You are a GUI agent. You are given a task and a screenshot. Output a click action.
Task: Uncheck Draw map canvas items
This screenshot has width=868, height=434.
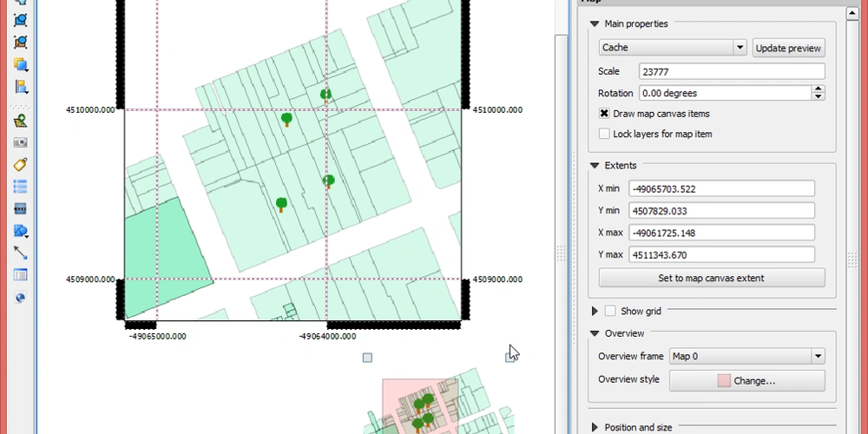(x=604, y=114)
